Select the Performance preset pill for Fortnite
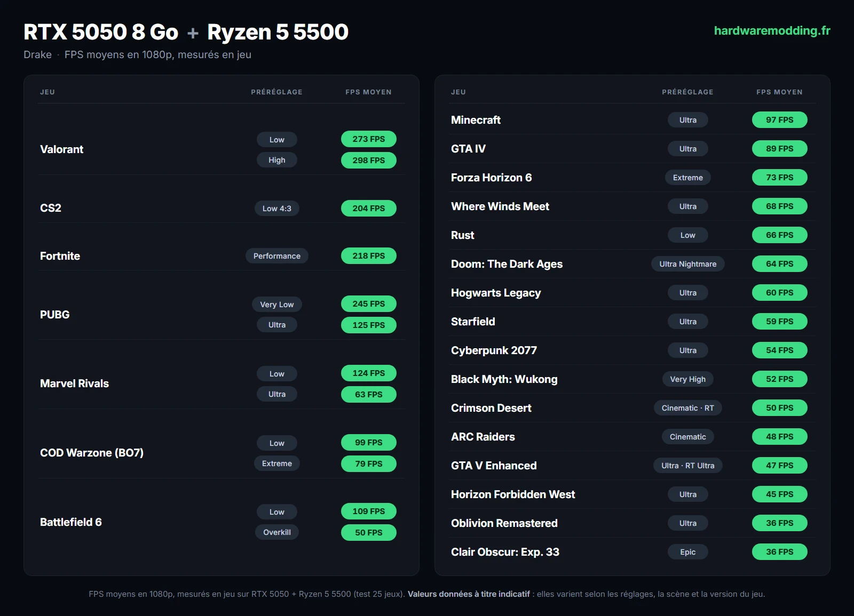Image resolution: width=854 pixels, height=616 pixels. tap(277, 256)
